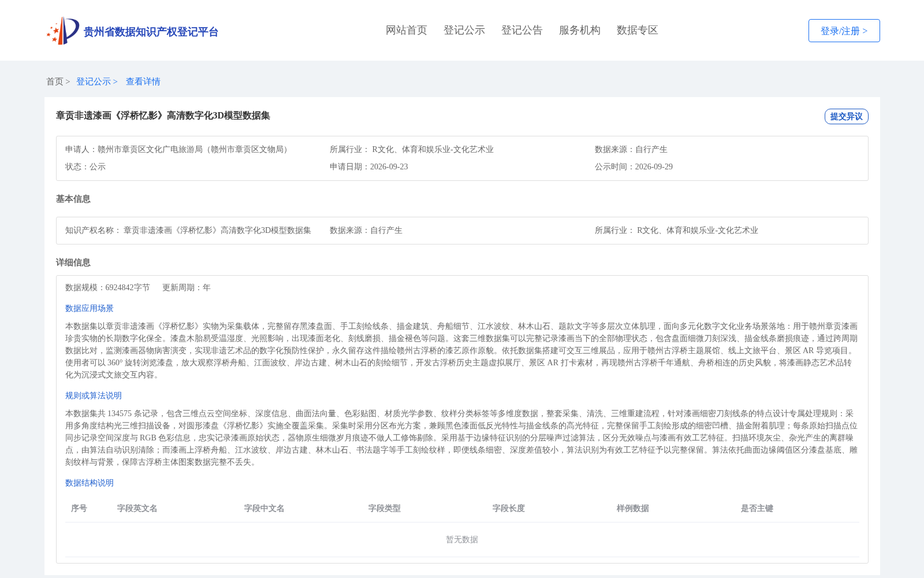Viewport: 924px width, 578px height.
Task: Click the platform logo icon
Action: (63, 31)
